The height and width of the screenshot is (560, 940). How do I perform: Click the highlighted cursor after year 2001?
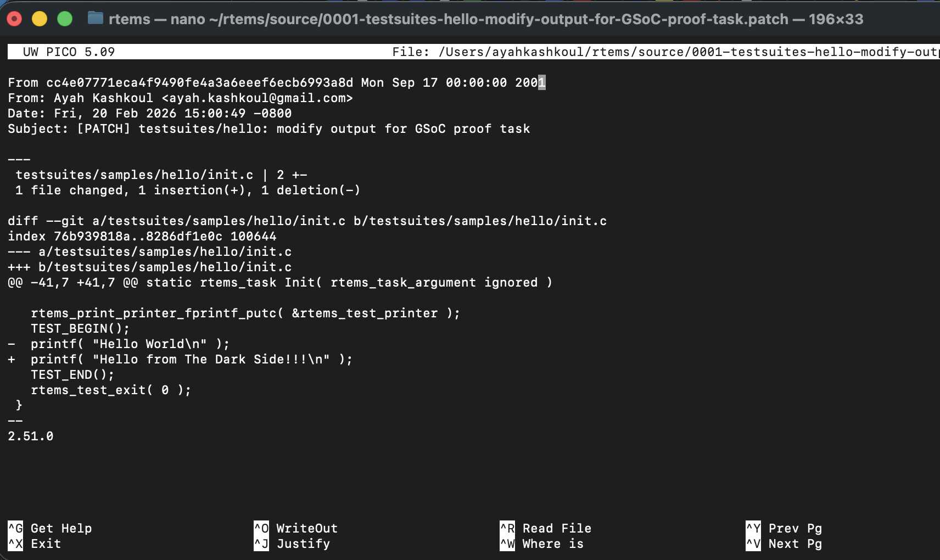click(542, 82)
